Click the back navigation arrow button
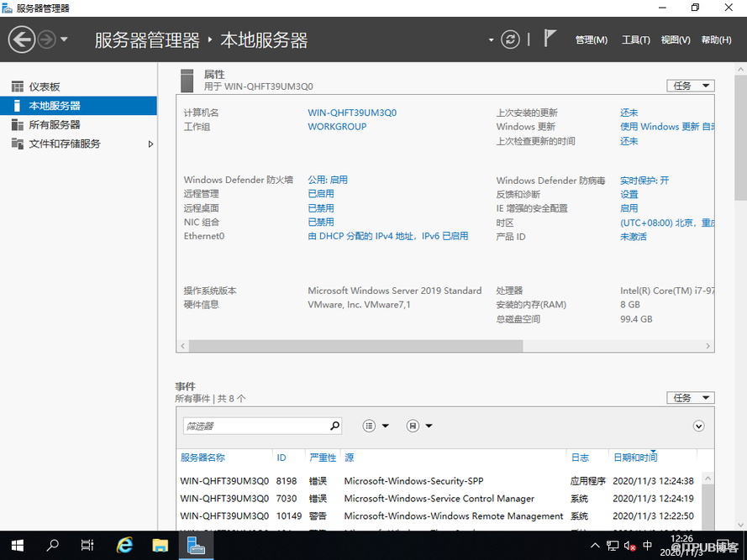The height and width of the screenshot is (560, 747). [22, 39]
